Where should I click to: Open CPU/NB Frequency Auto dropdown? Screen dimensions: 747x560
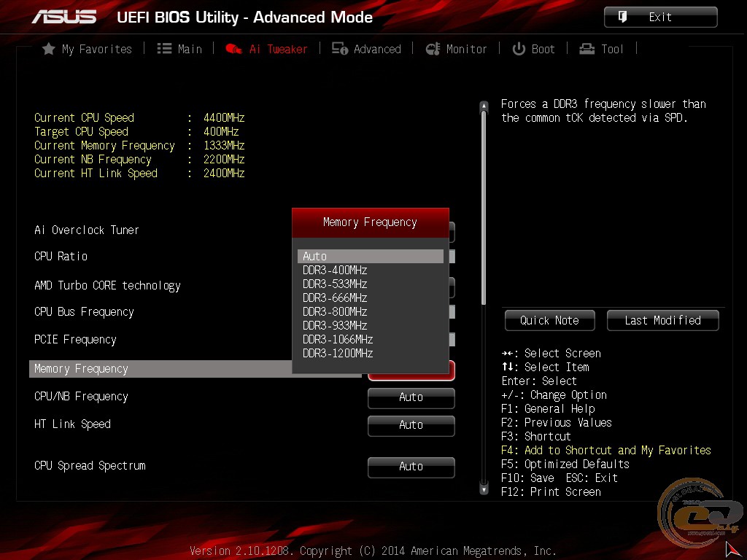tap(411, 397)
